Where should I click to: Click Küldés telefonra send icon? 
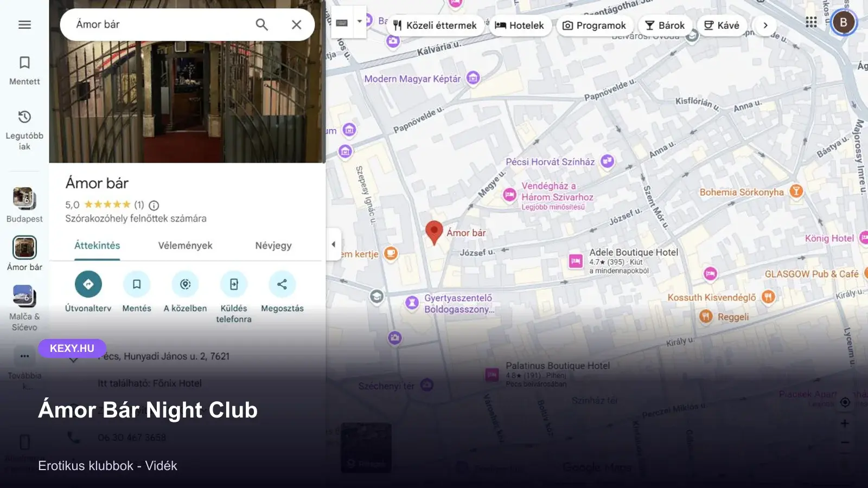[x=234, y=284]
